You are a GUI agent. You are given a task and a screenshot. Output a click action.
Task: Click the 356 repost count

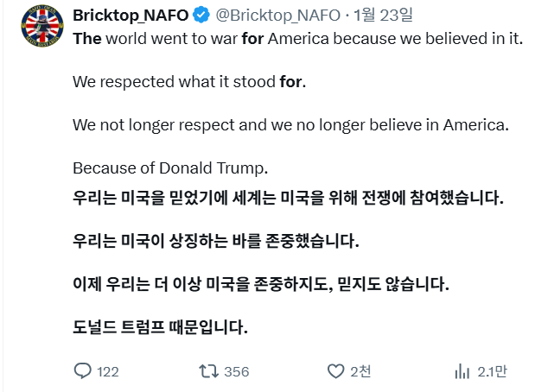[x=236, y=371]
